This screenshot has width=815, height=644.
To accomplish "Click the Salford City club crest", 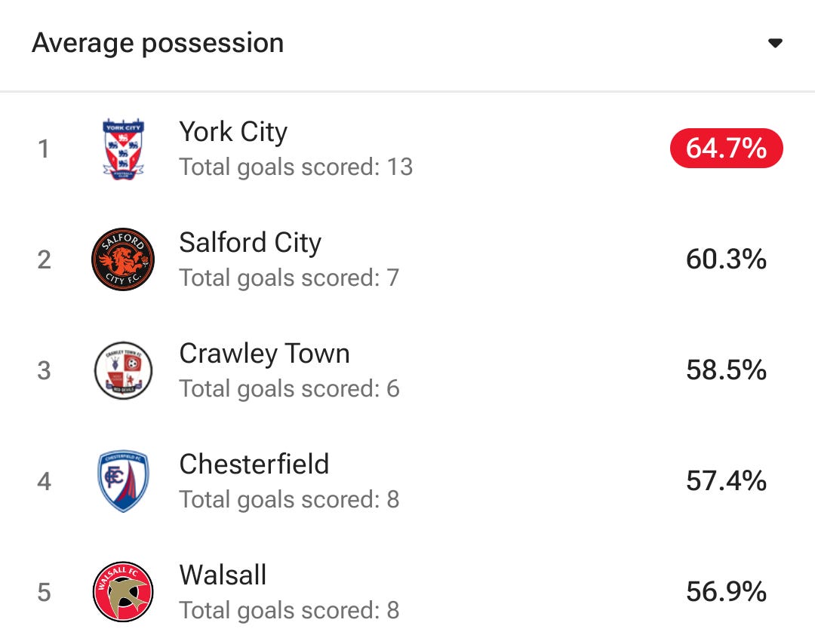I will click(x=123, y=259).
